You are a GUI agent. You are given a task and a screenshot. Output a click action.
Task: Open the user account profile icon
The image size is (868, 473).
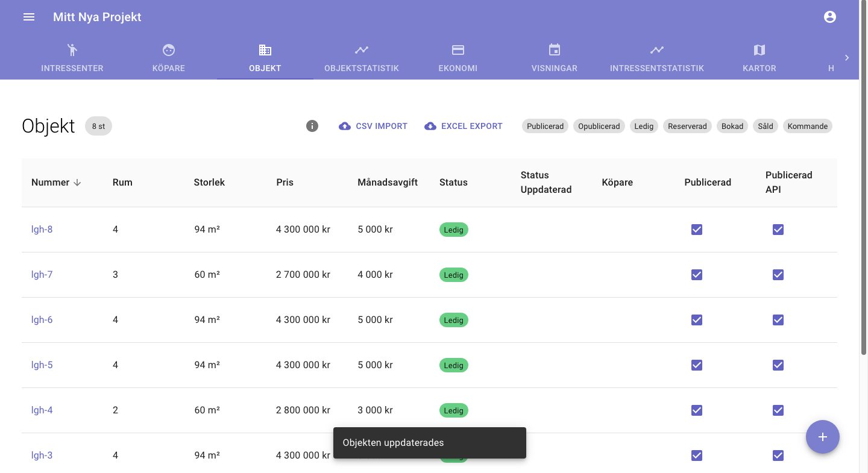pos(830,17)
